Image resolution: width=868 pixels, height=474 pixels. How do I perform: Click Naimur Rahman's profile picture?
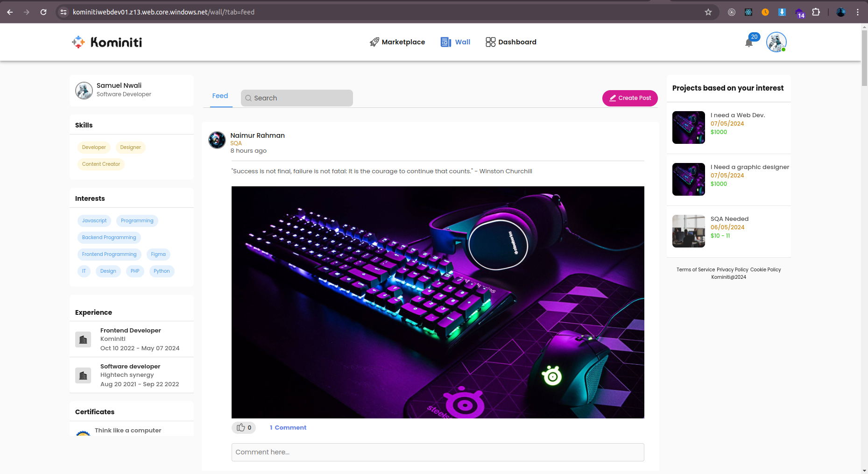[217, 140]
